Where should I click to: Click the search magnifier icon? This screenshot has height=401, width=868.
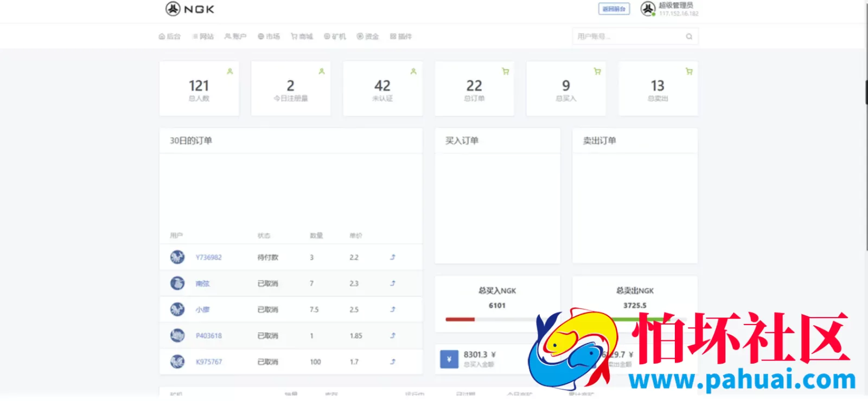(689, 37)
